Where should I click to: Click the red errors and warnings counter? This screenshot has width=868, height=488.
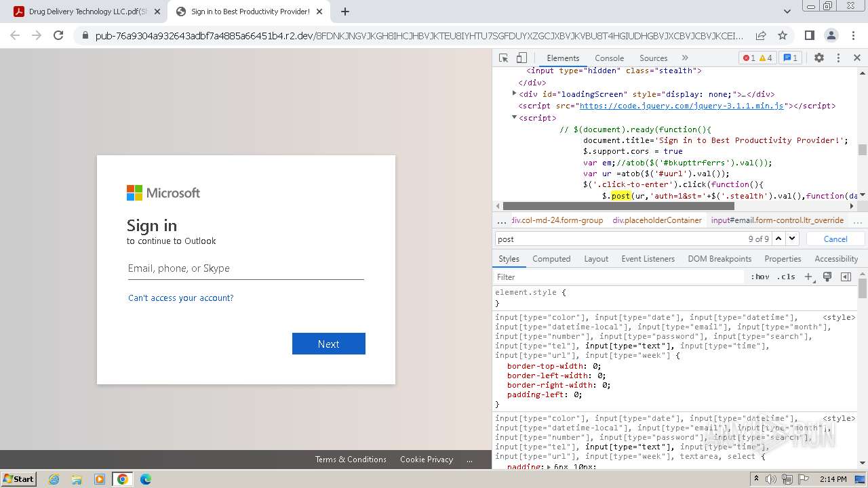click(x=757, y=58)
